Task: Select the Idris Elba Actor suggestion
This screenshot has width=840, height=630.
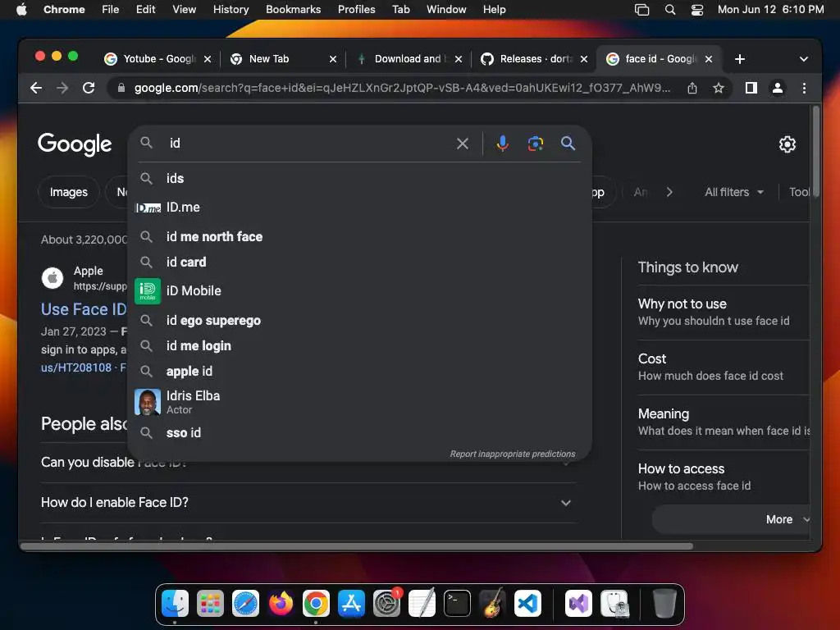Action: [359, 402]
